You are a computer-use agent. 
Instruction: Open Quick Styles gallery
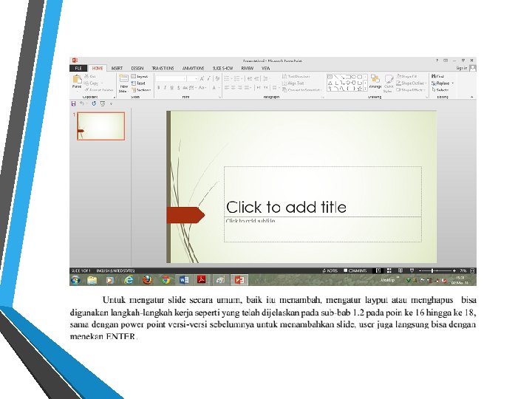click(x=388, y=83)
